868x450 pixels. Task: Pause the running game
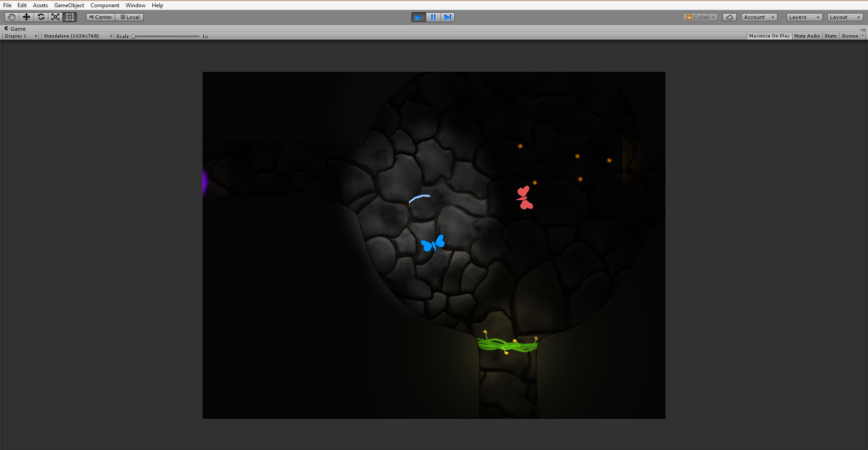(x=433, y=17)
